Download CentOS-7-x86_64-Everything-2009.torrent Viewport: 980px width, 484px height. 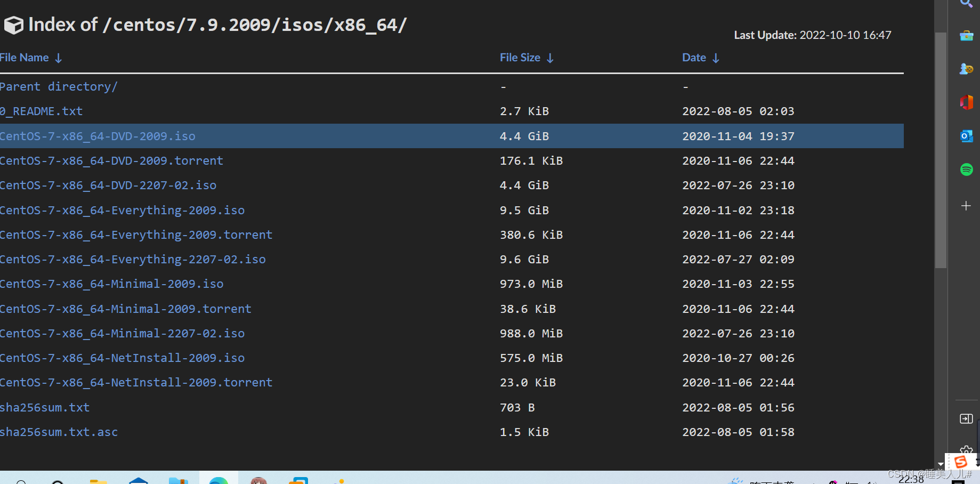[136, 235]
